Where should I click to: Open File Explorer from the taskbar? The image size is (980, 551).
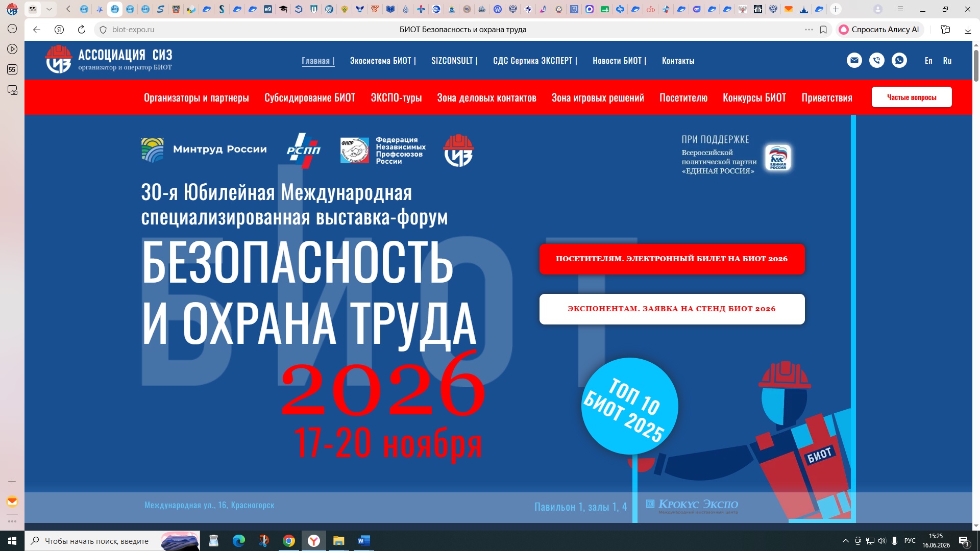click(x=339, y=541)
